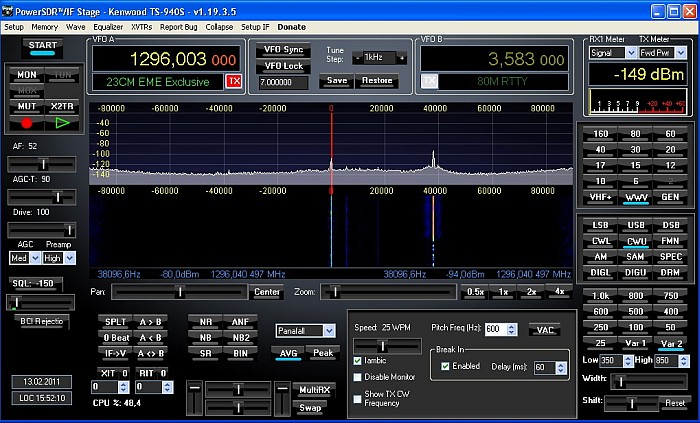The height and width of the screenshot is (423, 700).
Task: Select the USB mode button
Action: (636, 225)
